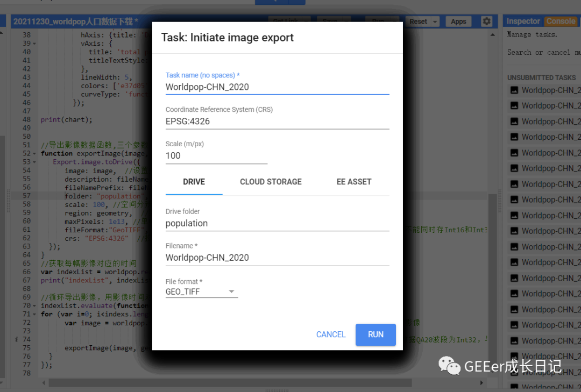Click line number 57 in the gutter
The width and height of the screenshot is (581, 392).
[x=27, y=196]
